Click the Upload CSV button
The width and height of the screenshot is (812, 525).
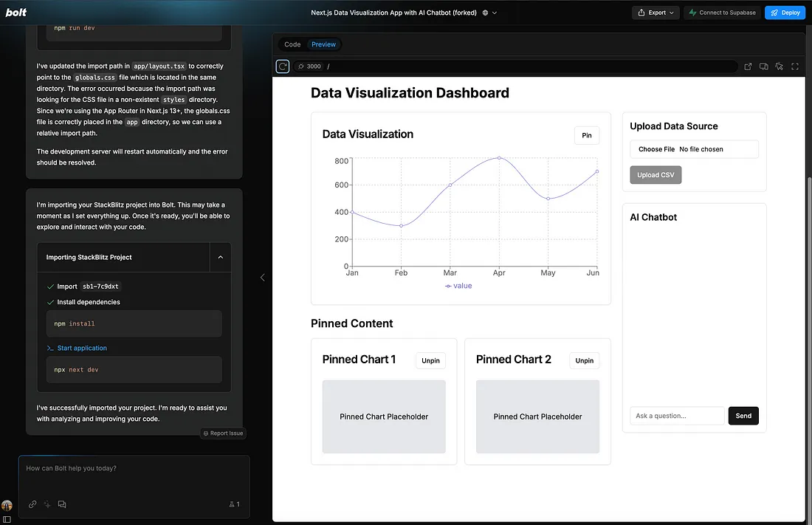(x=656, y=175)
